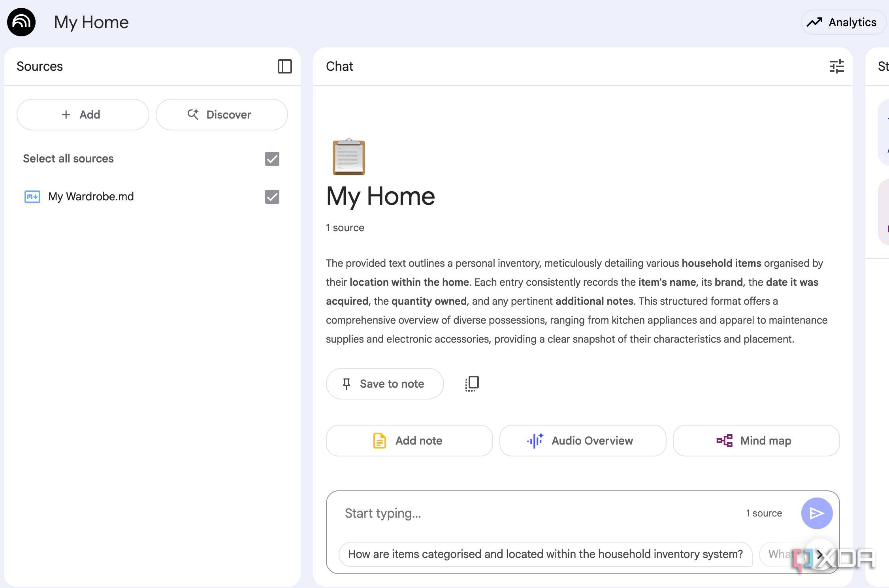Viewport: 889px width, 588px height.
Task: Copy the summary using the copy icon
Action: click(471, 383)
